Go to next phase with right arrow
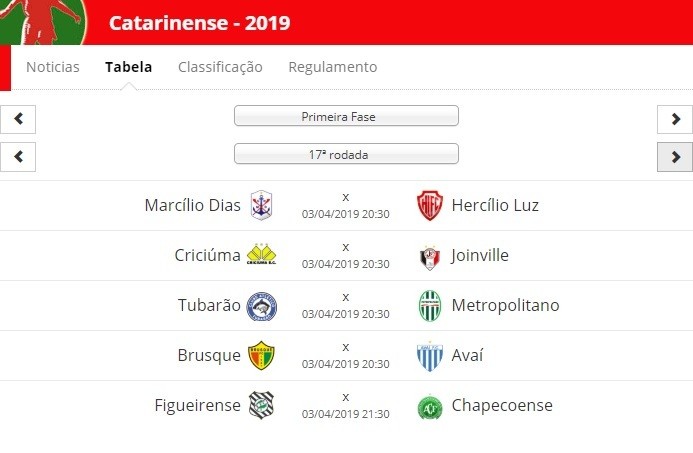Viewport: 693px width, 453px height. pyautogui.click(x=675, y=119)
